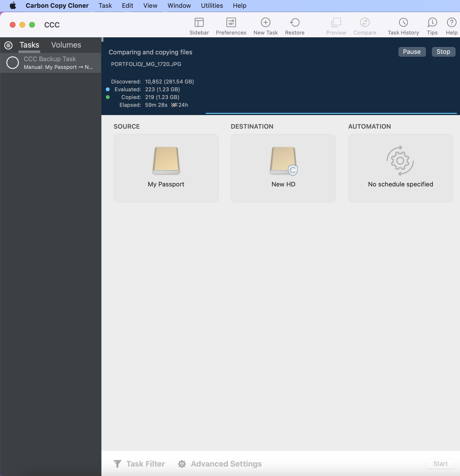This screenshot has height=476, width=460.
Task: Click the Restore toolbar icon
Action: (x=295, y=26)
